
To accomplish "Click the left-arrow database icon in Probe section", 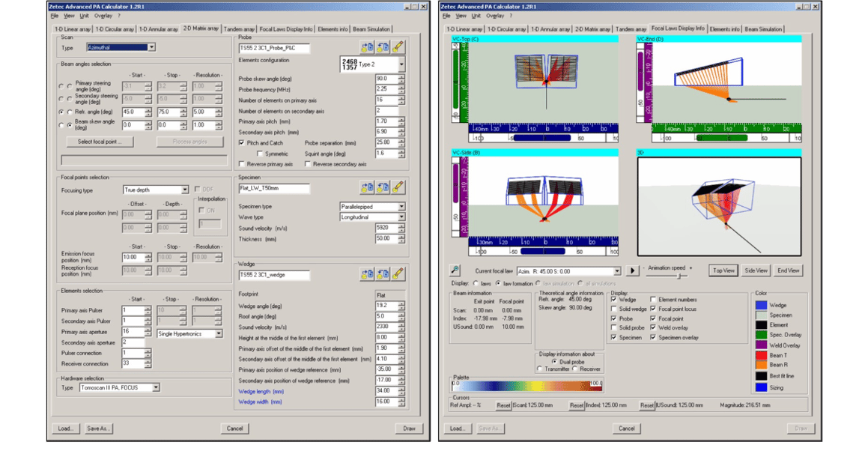I will (x=383, y=48).
